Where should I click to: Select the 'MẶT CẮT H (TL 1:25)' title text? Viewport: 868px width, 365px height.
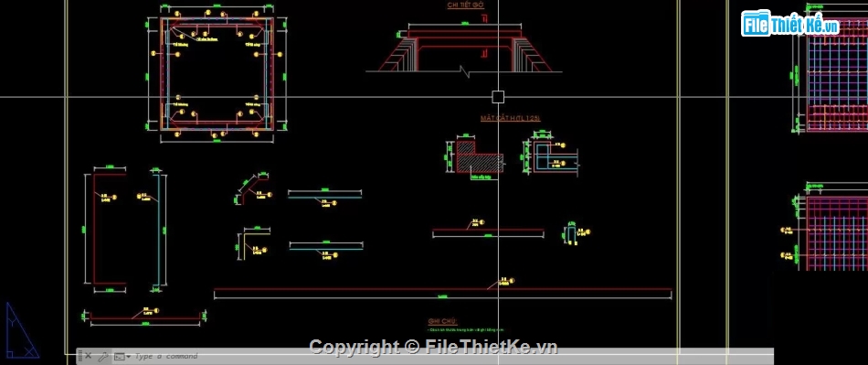tap(511, 118)
